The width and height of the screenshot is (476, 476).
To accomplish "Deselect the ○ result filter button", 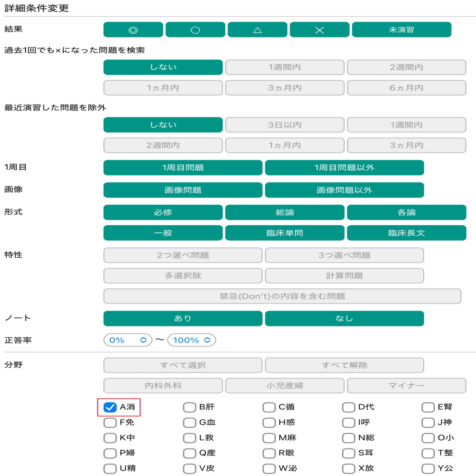I will click(195, 29).
